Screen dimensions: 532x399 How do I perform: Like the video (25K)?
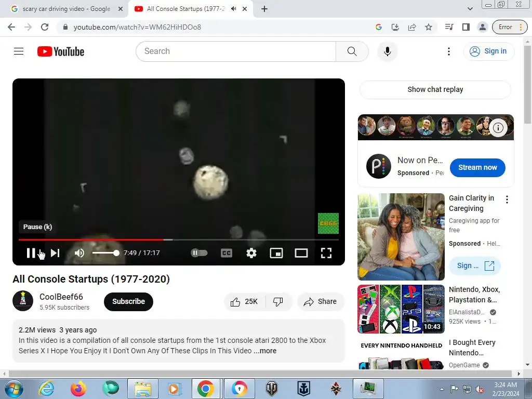click(x=244, y=302)
